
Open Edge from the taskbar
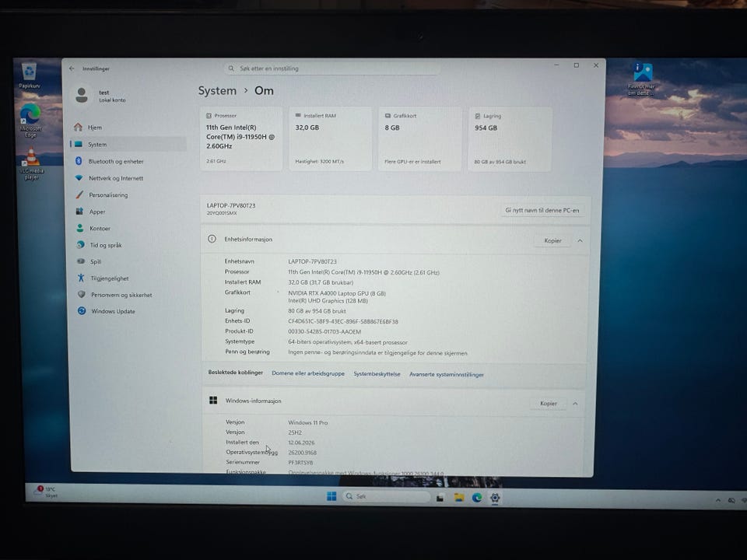pos(477,498)
